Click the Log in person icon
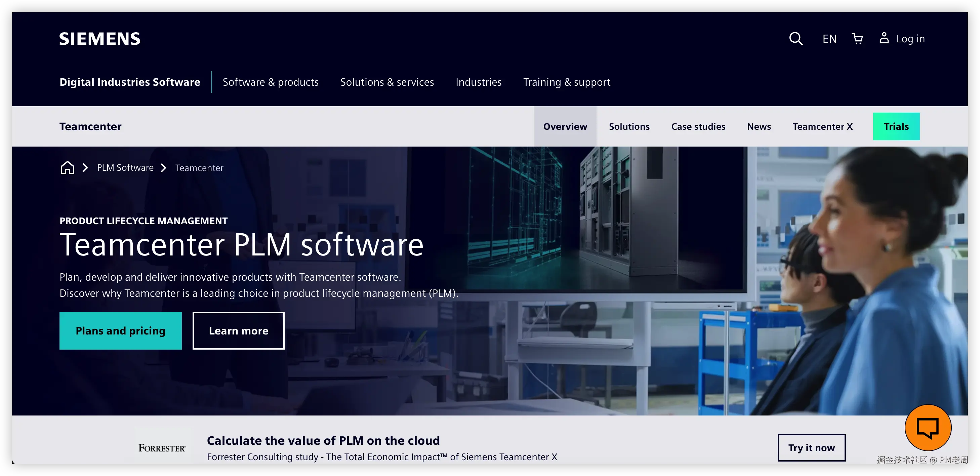Screen dimensions: 980x476 tap(884, 38)
